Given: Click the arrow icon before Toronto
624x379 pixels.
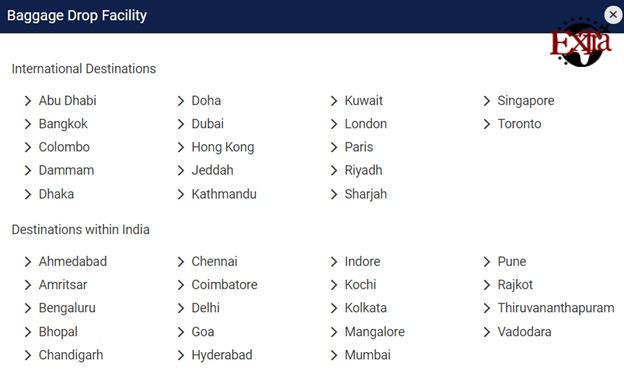Looking at the screenshot, I should pos(486,124).
